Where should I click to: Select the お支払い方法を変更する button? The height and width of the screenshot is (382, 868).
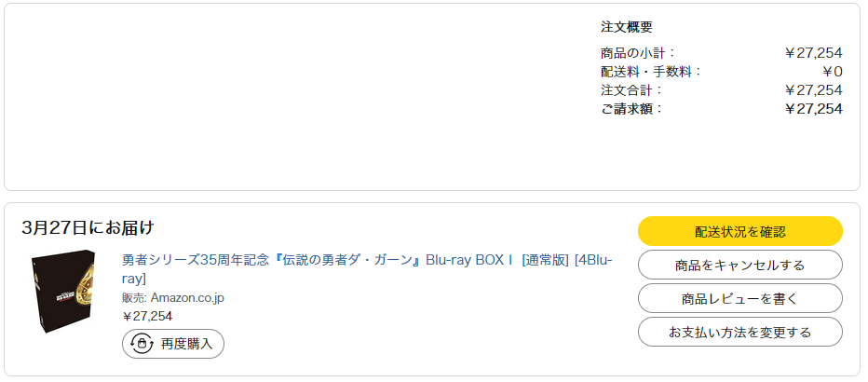739,332
